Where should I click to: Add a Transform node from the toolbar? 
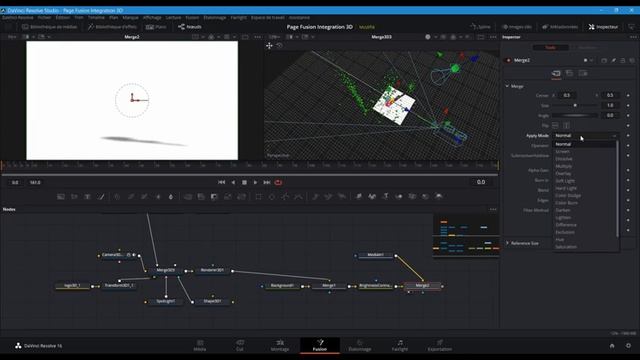click(241, 197)
